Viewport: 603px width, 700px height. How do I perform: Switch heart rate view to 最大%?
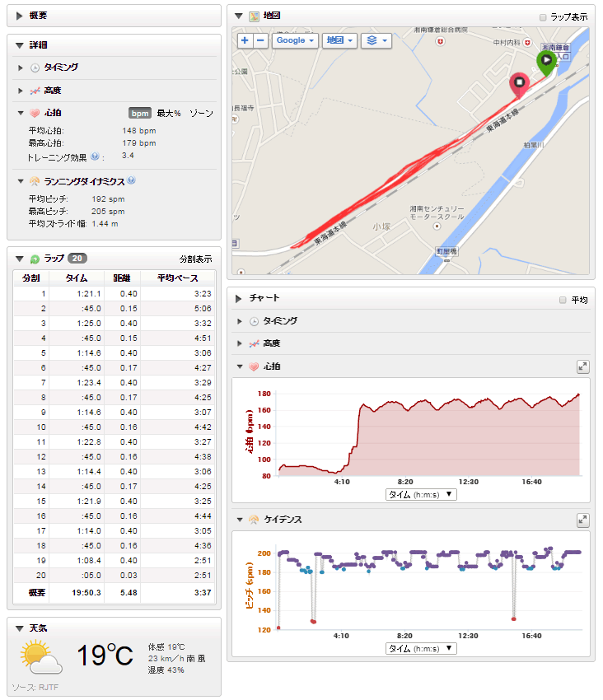point(169,113)
